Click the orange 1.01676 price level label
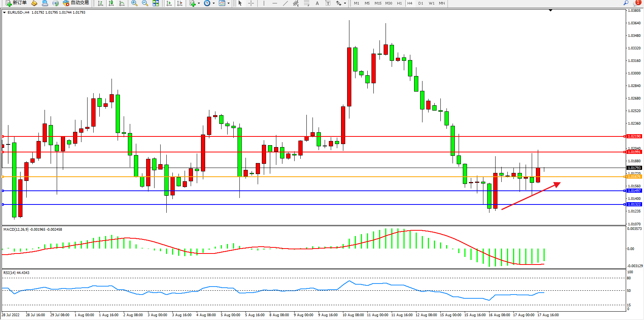This screenshot has height=320, width=644. 634,177
